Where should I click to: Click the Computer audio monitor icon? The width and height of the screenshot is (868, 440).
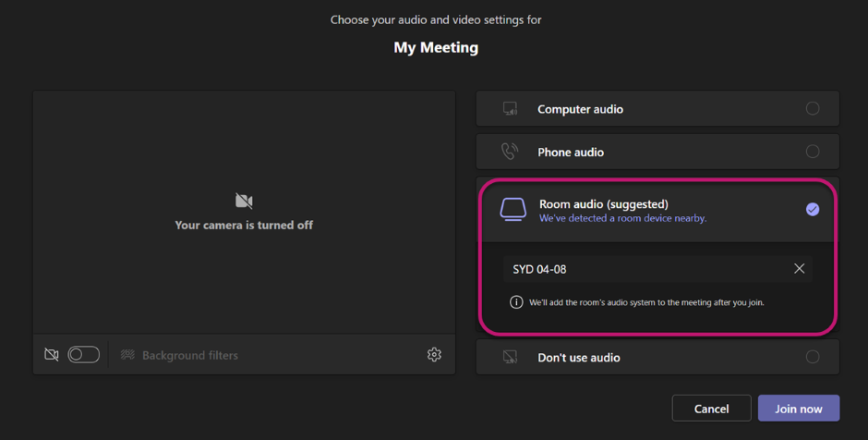coord(510,109)
